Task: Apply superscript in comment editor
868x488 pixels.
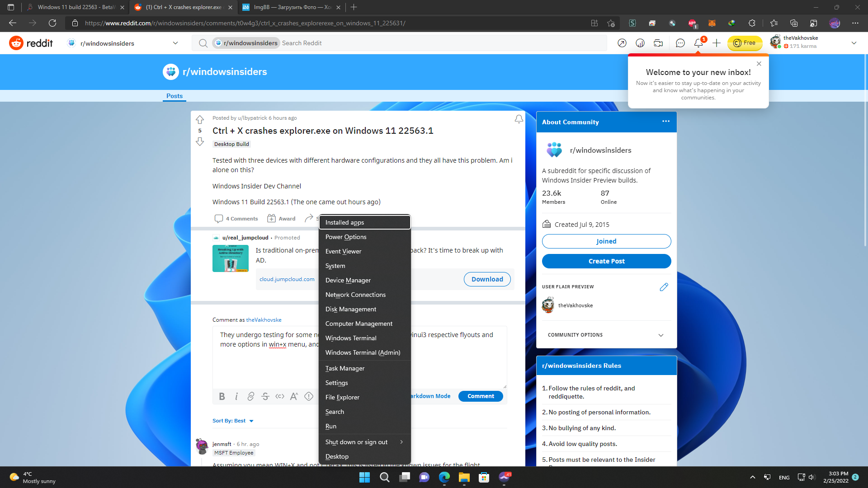Action: pyautogui.click(x=294, y=396)
